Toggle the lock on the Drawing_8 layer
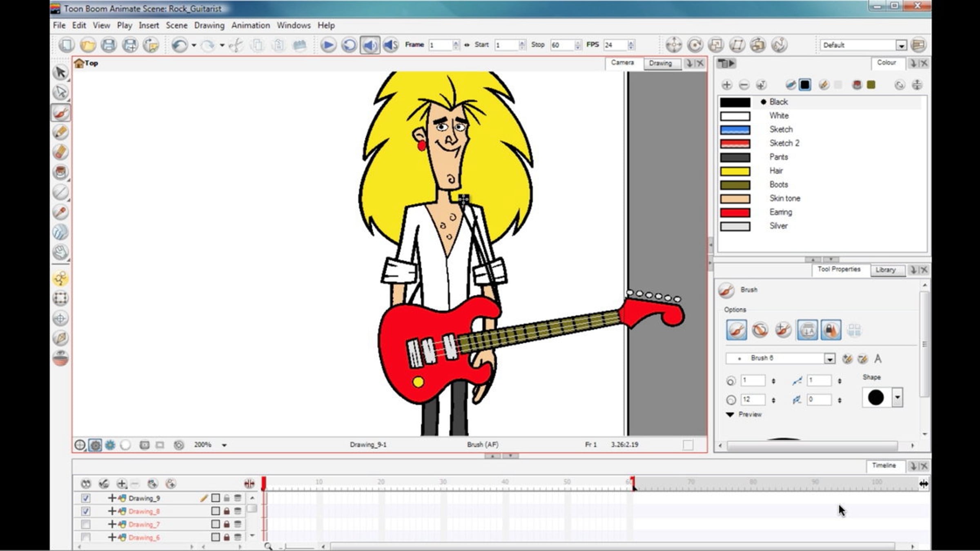 pyautogui.click(x=227, y=511)
